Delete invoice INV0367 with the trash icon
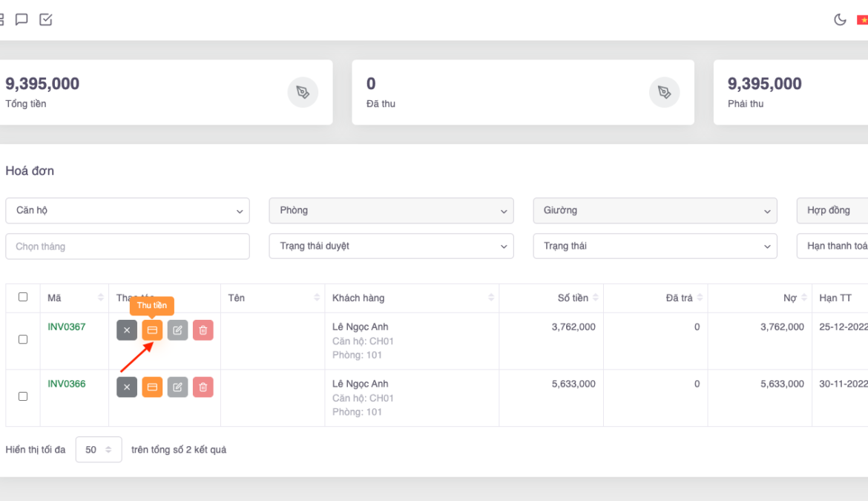 (203, 330)
